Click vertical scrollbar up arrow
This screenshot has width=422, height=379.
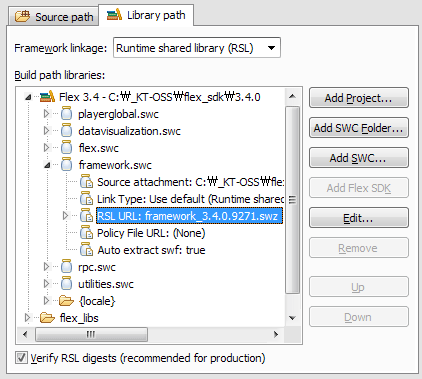tap(292, 96)
